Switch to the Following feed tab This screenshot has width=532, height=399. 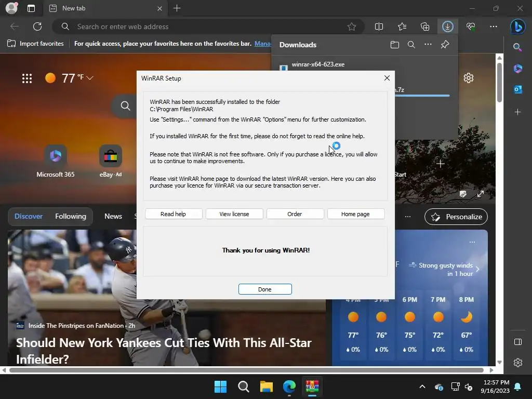click(71, 217)
